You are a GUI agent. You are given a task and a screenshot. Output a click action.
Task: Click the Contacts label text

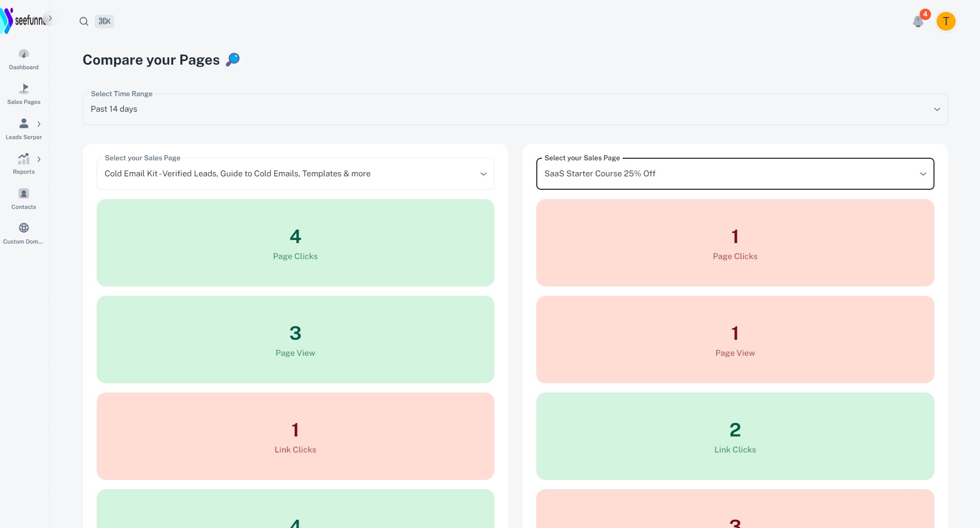[24, 207]
